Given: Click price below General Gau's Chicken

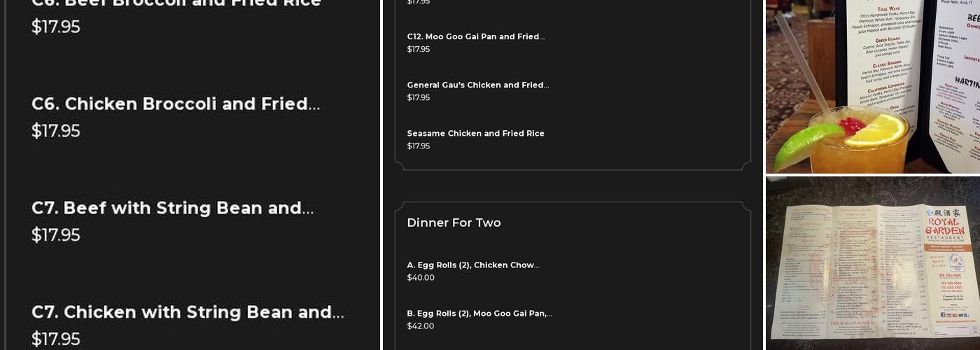Looking at the screenshot, I should (x=419, y=98).
